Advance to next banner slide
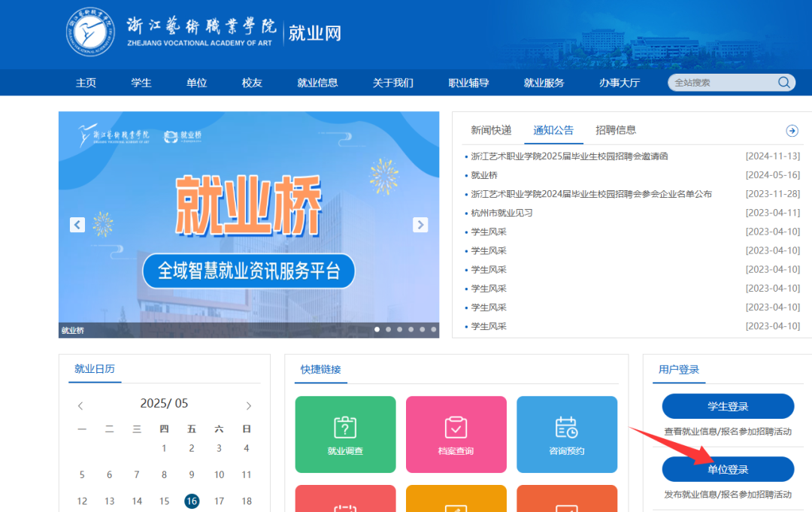The image size is (812, 512). (420, 225)
